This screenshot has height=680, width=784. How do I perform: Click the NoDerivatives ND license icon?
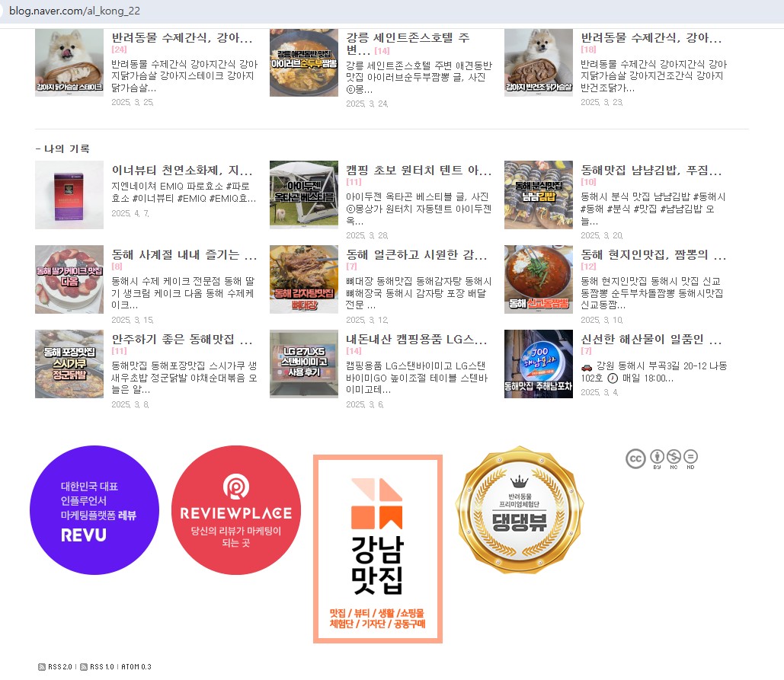(x=690, y=458)
